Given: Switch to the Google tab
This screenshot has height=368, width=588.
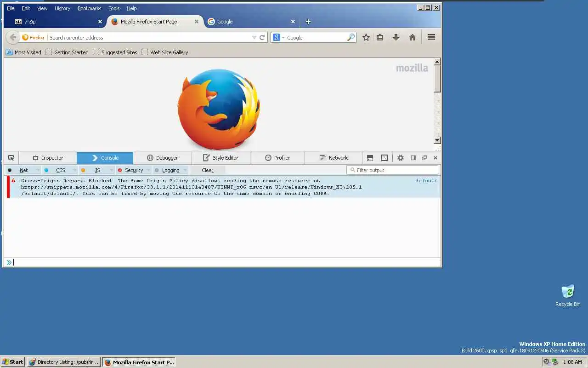Looking at the screenshot, I should click(251, 22).
